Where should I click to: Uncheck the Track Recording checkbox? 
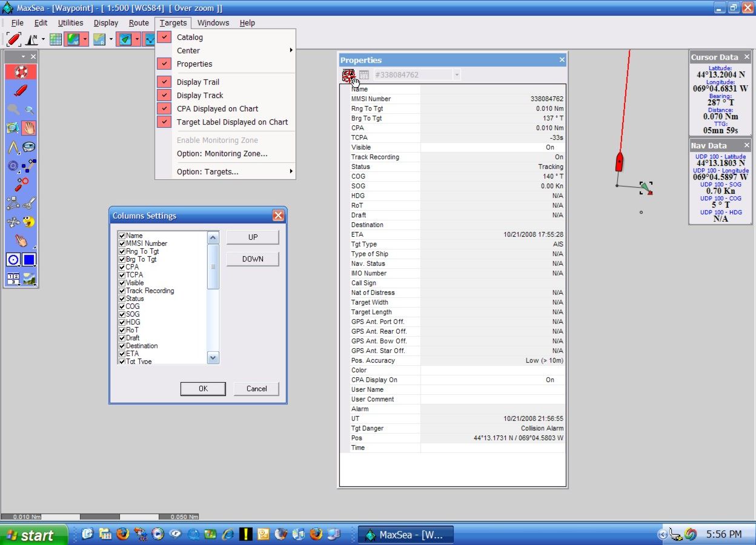[122, 291]
